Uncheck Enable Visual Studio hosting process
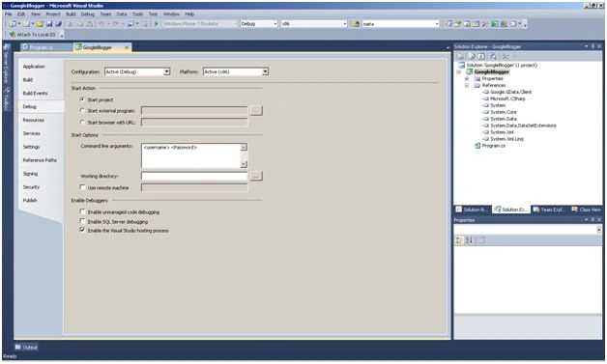 pyautogui.click(x=82, y=230)
